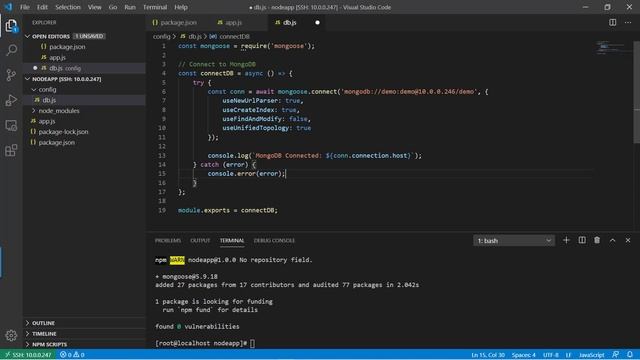
Task: Switch to the Output panel tab
Action: coord(200,240)
